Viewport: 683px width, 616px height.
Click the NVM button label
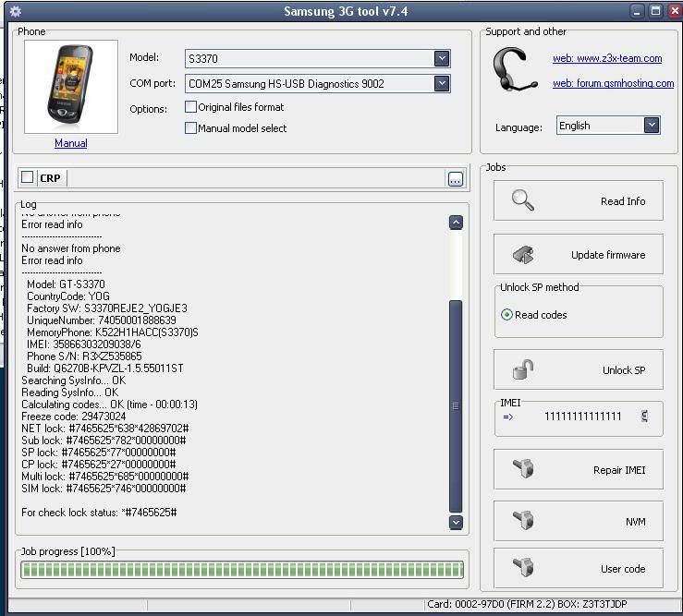coord(636,522)
